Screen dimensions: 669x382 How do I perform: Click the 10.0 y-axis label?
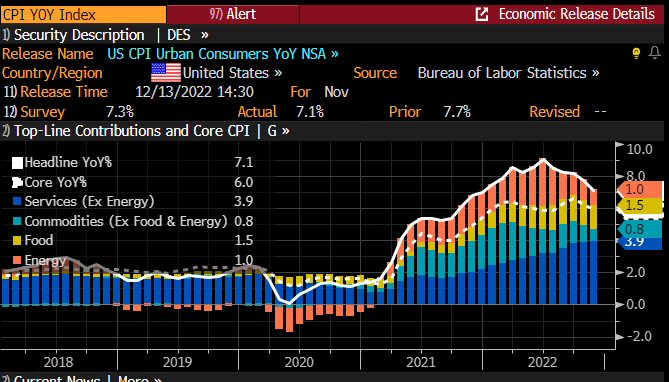point(640,149)
